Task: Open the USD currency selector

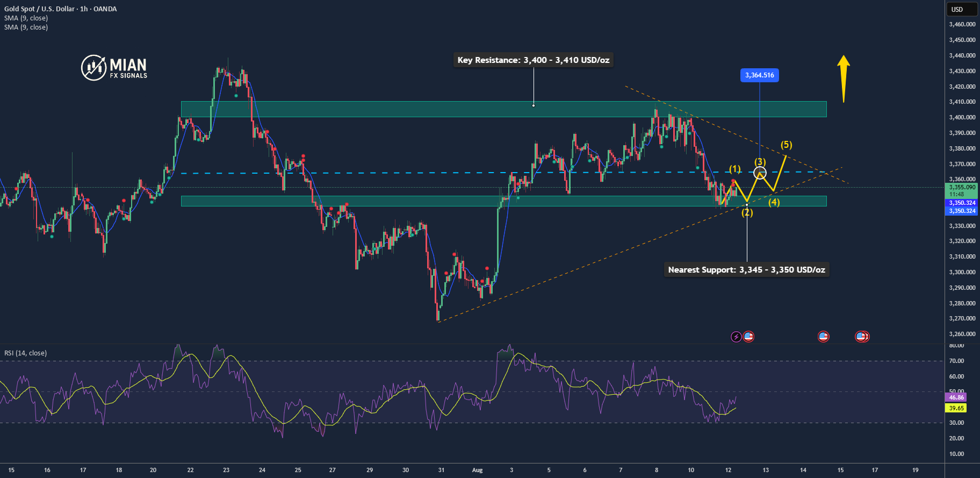Action: click(x=957, y=9)
